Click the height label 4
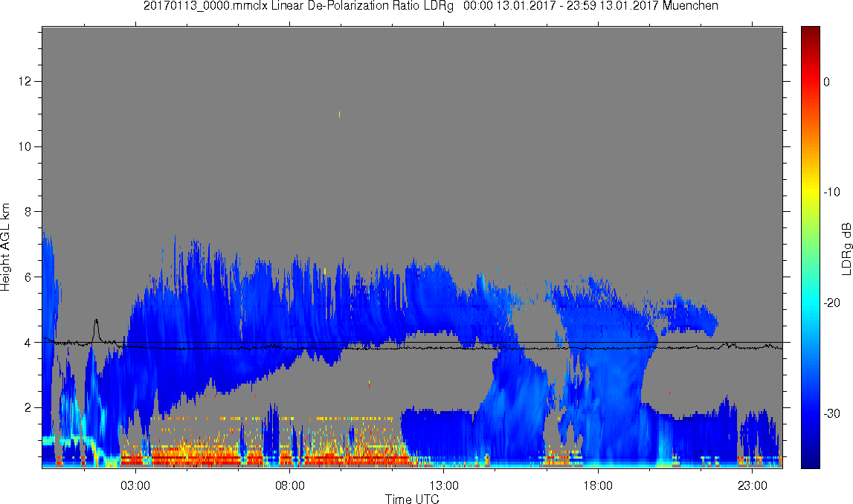Screen dimensions: 853x504 tap(28, 343)
